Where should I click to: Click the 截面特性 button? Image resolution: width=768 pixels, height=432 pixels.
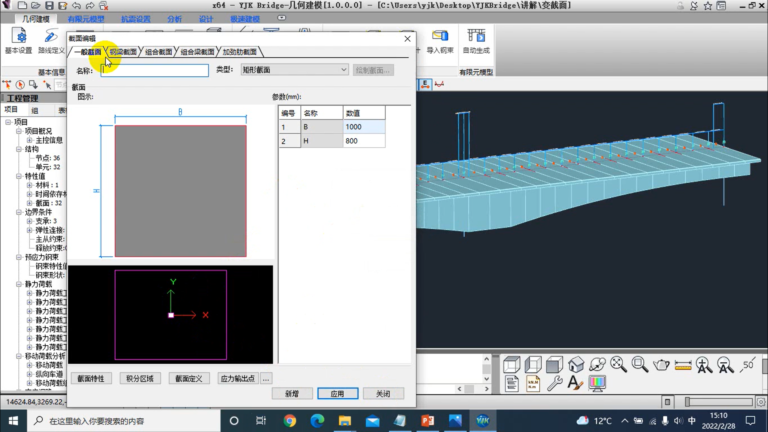(x=91, y=379)
